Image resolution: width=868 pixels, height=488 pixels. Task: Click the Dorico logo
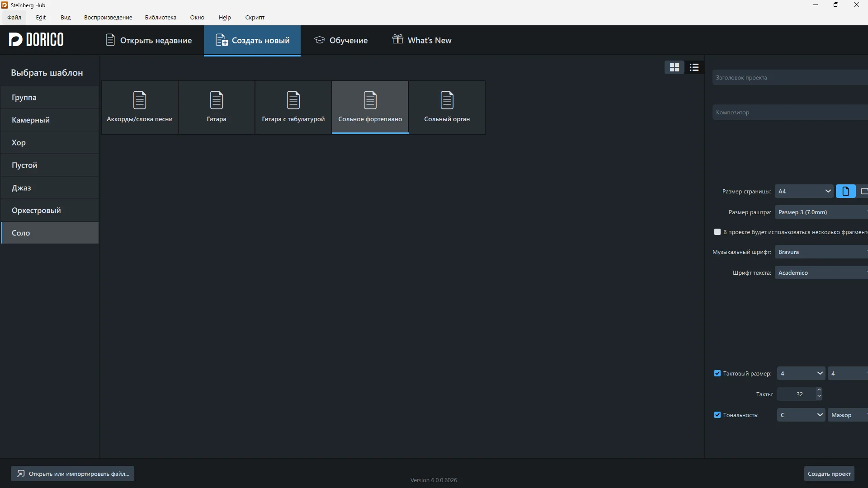(36, 40)
